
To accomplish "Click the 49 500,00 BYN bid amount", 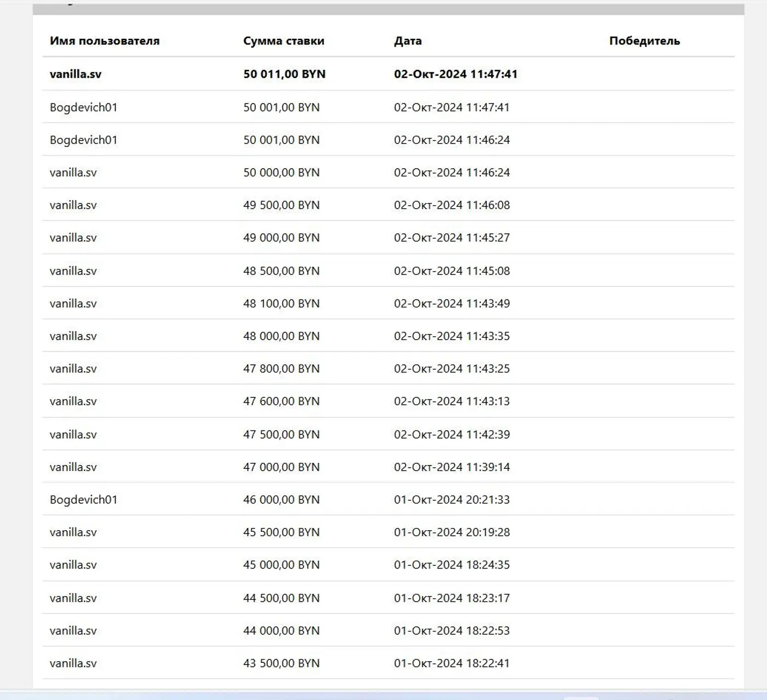I will (x=282, y=205).
